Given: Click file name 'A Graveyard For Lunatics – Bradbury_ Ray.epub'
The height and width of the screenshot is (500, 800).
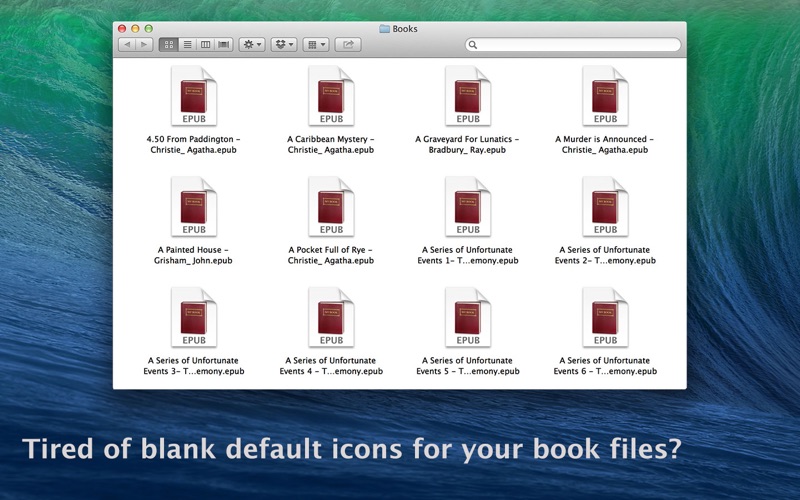Looking at the screenshot, I should click(x=467, y=144).
